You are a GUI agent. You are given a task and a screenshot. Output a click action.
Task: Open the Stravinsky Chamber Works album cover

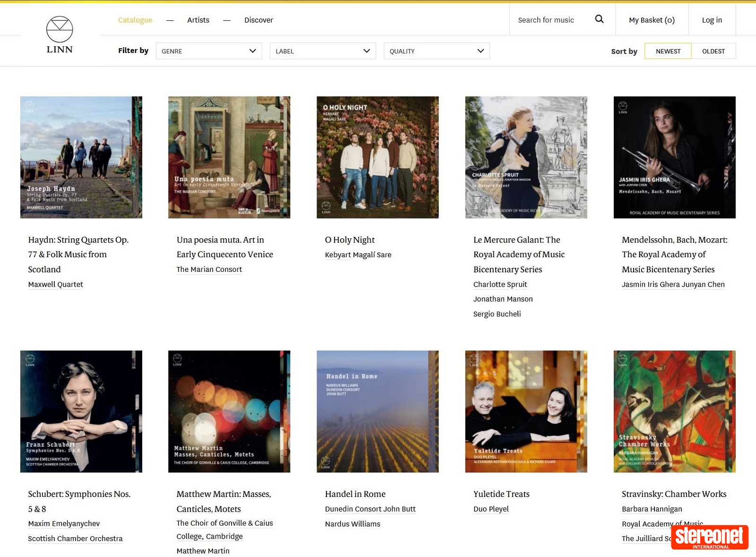point(674,411)
